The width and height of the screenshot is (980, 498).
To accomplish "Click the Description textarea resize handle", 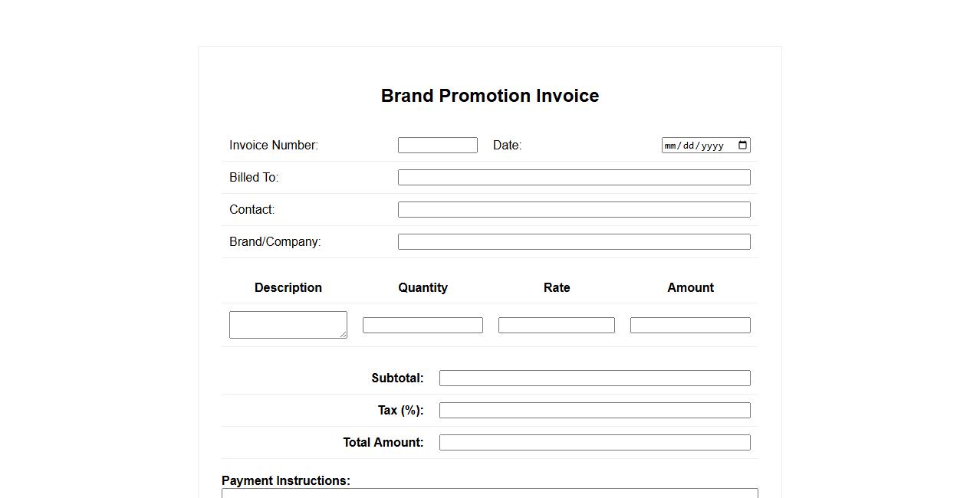I will point(344,335).
